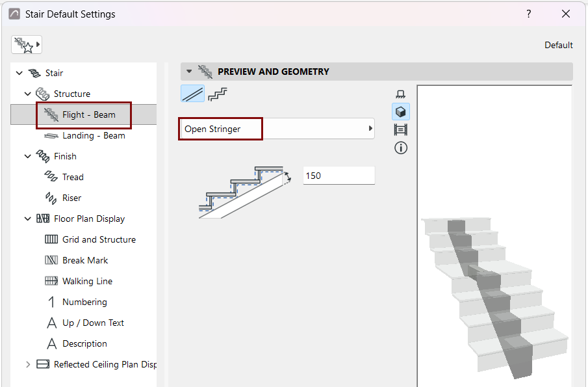Image resolution: width=588 pixels, height=387 pixels.
Task: Click the stringer depth field showing 150
Action: [x=339, y=176]
